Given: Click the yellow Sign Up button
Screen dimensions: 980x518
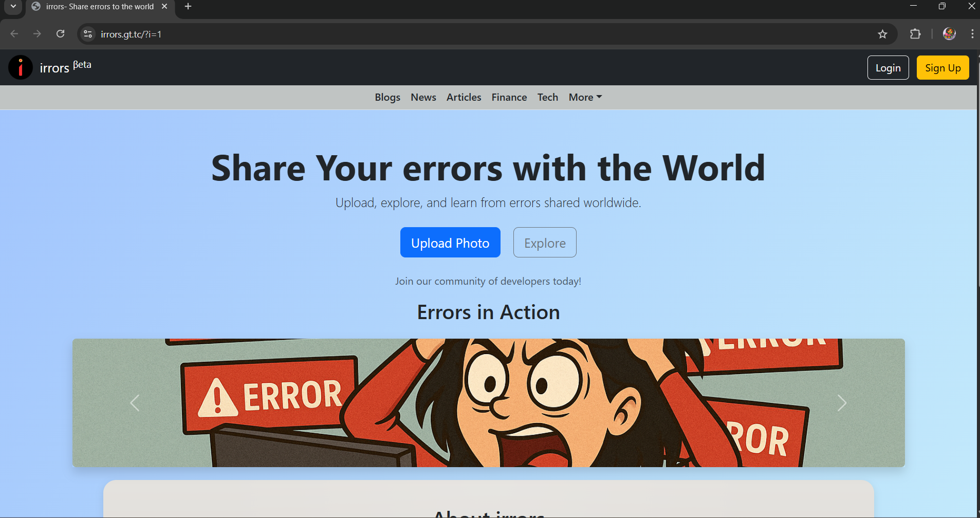Looking at the screenshot, I should click(943, 68).
